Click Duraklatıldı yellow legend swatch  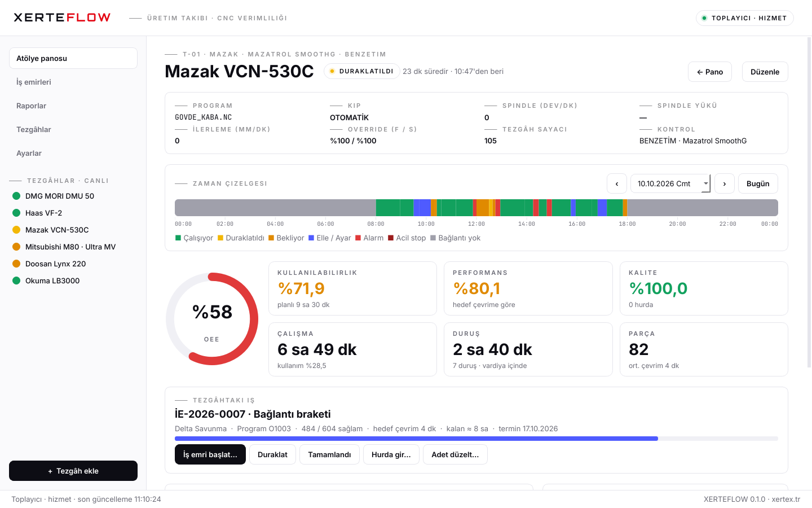(220, 238)
